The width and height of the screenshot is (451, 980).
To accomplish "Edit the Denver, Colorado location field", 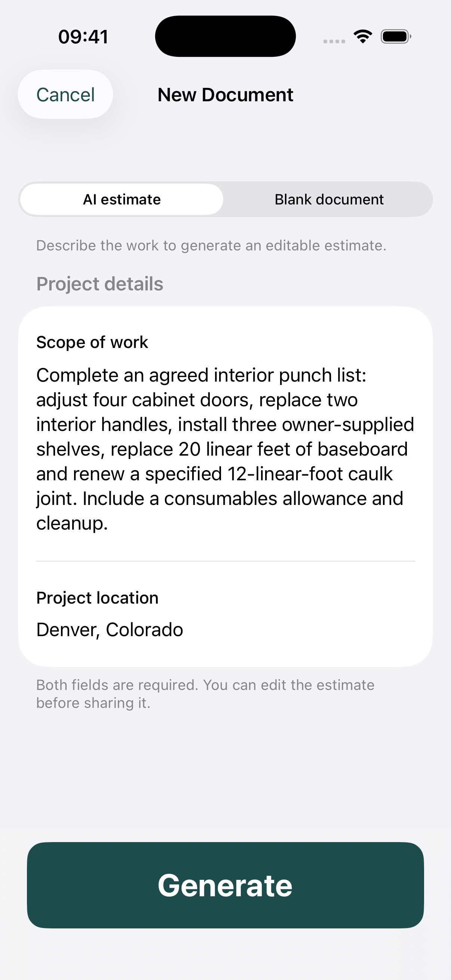I will pos(225,630).
